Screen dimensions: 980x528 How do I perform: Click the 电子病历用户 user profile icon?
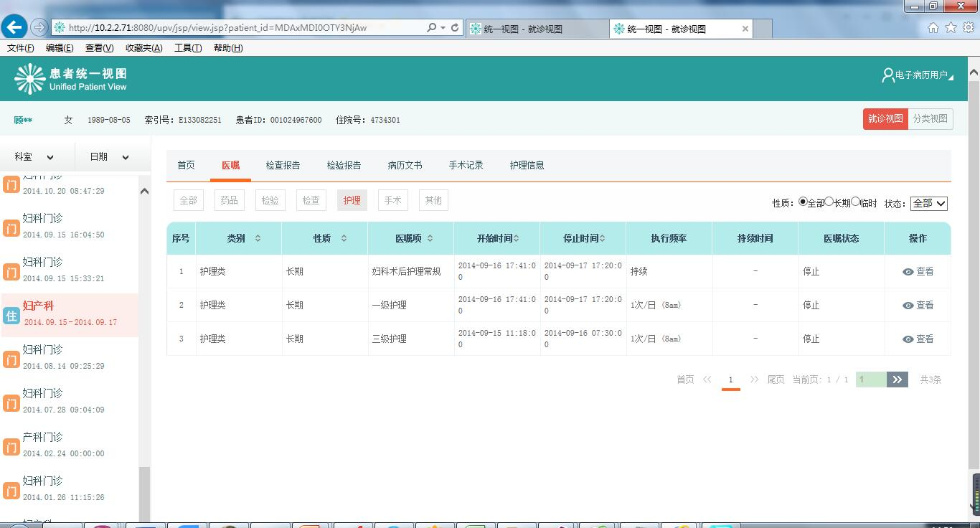pyautogui.click(x=888, y=75)
